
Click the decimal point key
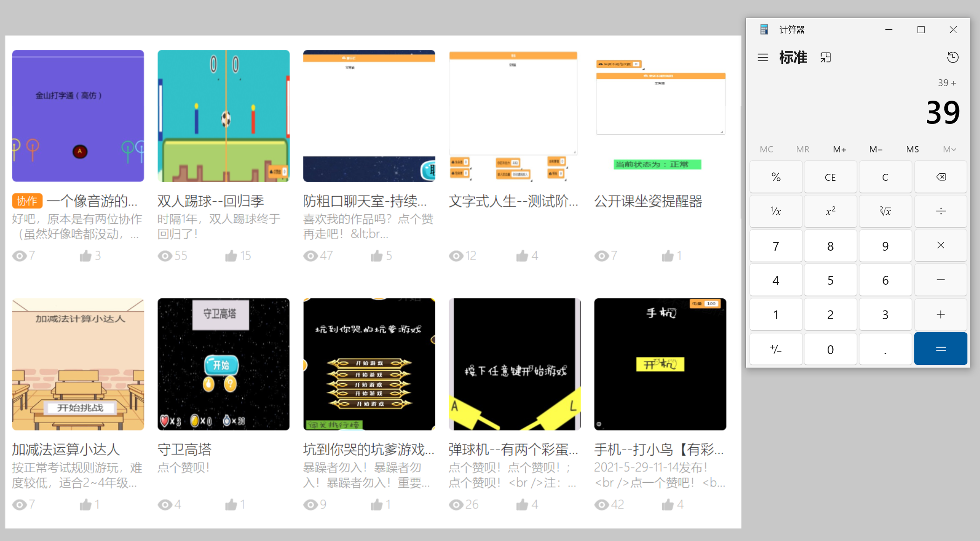885,349
